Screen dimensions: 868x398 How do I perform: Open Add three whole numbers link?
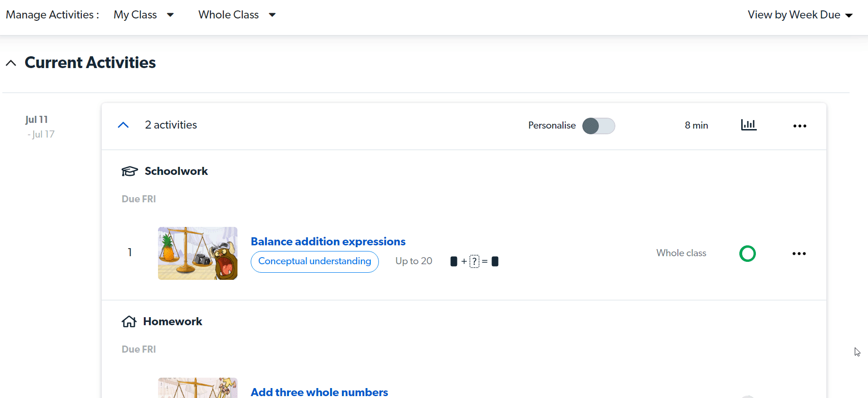(x=319, y=392)
